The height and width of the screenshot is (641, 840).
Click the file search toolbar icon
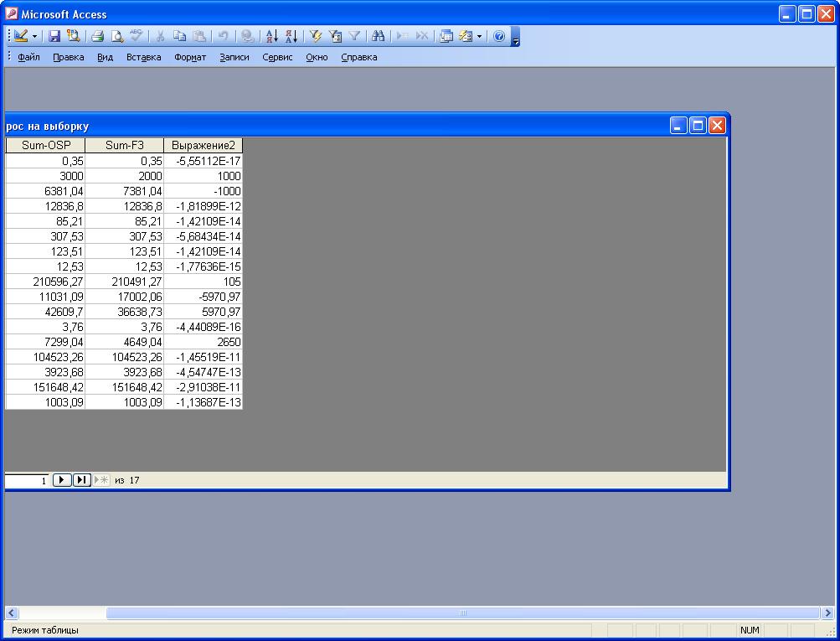(x=73, y=36)
